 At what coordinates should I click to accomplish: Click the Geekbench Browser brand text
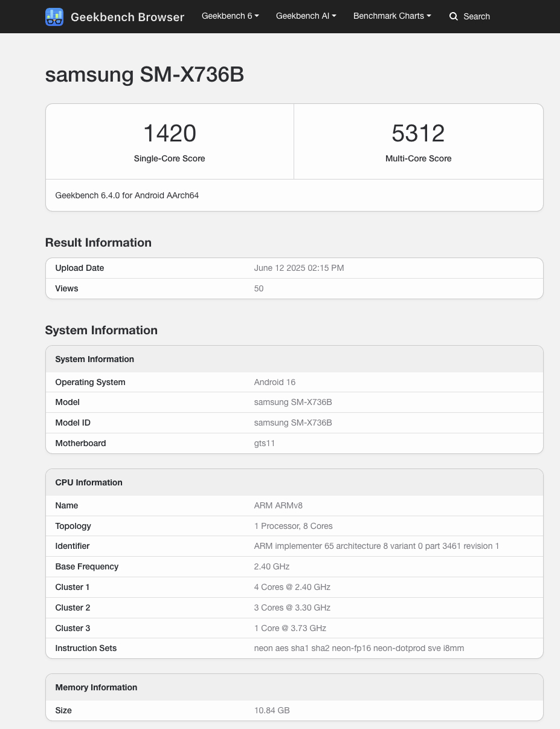pos(127,17)
